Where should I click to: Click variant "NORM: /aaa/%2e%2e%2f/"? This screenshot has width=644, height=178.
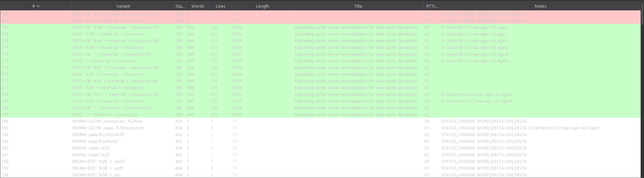point(98,135)
